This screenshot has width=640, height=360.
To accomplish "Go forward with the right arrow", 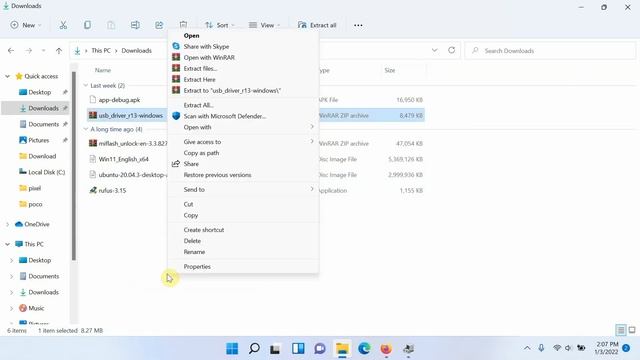I will [x=29, y=51].
